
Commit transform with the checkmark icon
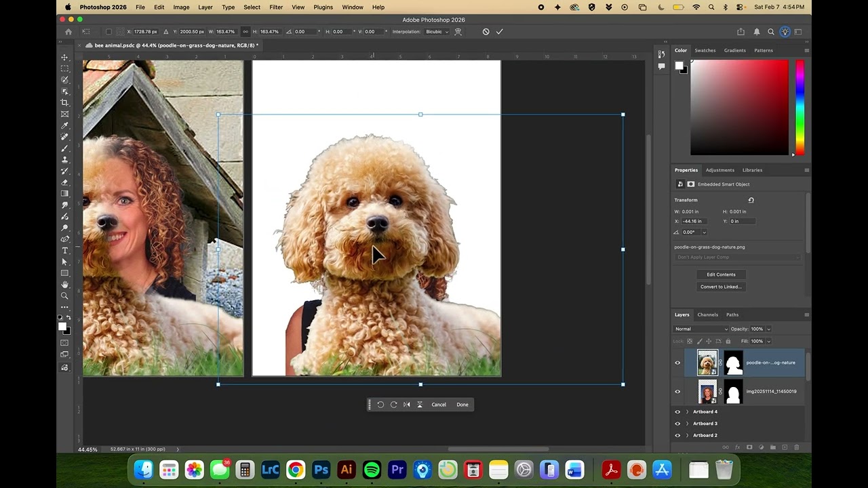[x=500, y=32]
